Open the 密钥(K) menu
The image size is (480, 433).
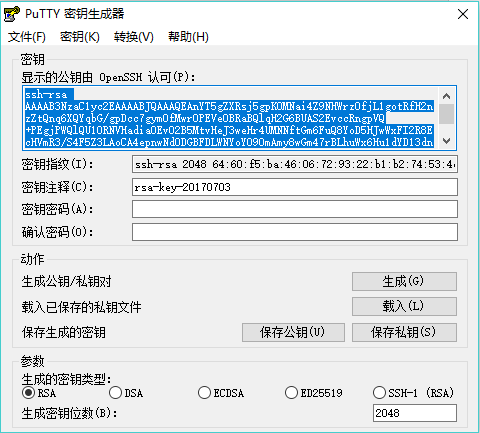click(x=80, y=37)
